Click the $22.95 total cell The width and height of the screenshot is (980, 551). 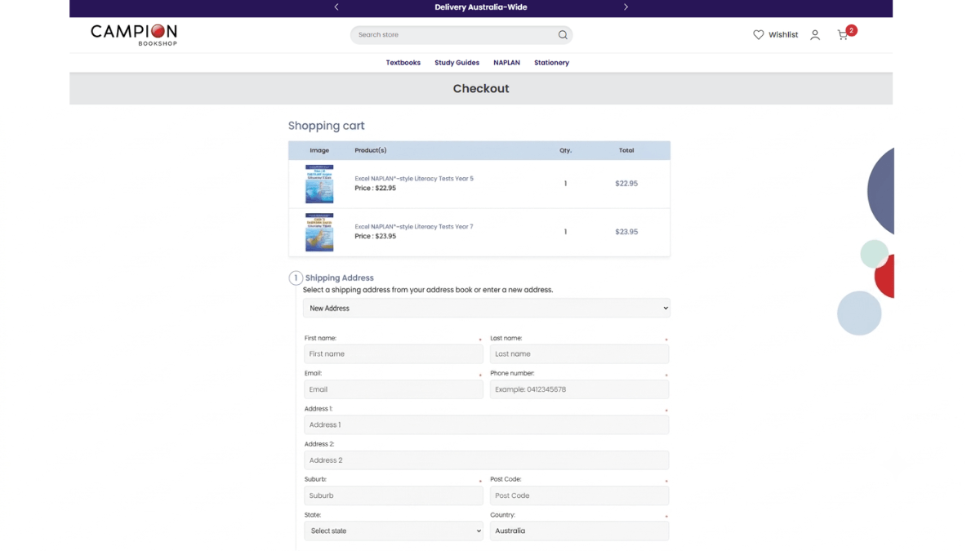point(626,184)
